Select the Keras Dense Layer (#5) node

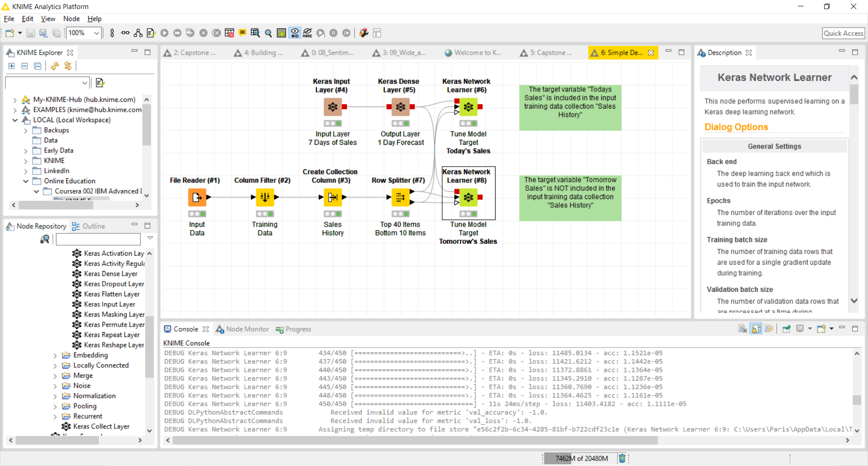(401, 107)
